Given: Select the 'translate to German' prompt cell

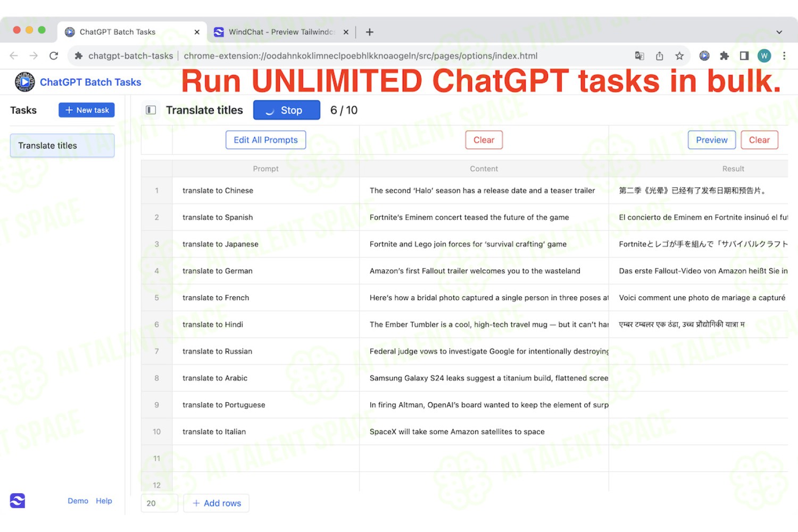Looking at the screenshot, I should (266, 271).
